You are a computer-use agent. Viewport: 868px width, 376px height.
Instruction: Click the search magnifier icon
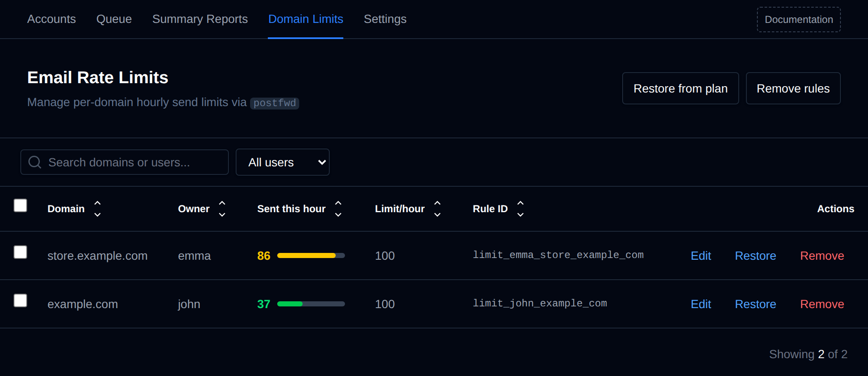coord(35,162)
